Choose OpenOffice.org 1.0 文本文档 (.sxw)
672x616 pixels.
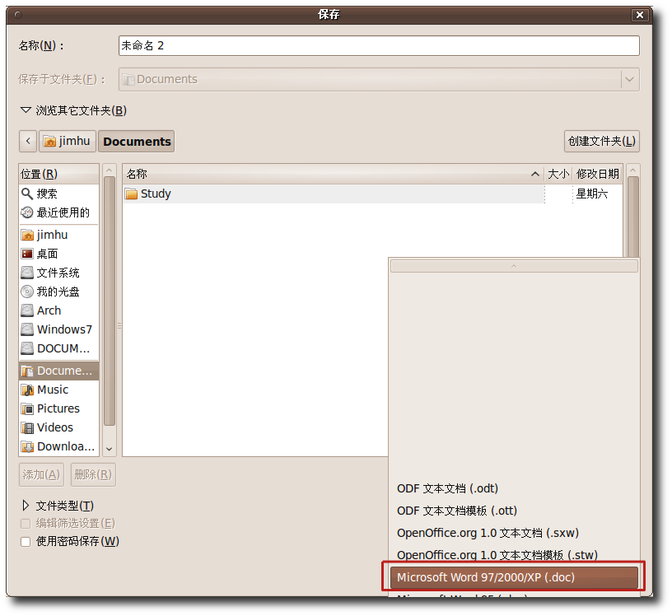[x=513, y=534]
